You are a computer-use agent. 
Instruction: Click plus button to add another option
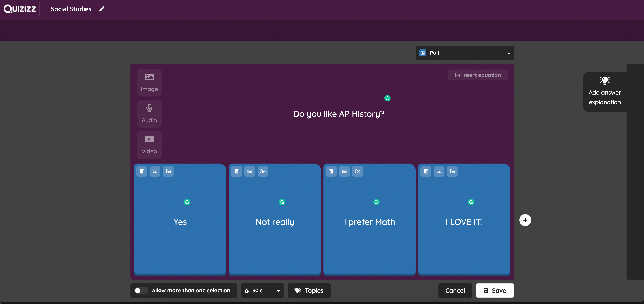point(525,220)
